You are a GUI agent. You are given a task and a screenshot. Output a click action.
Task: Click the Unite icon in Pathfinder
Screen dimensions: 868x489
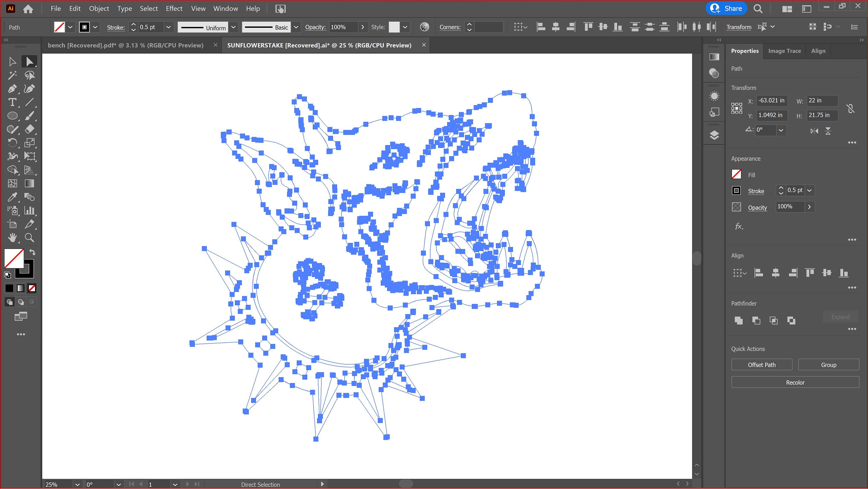pos(739,320)
